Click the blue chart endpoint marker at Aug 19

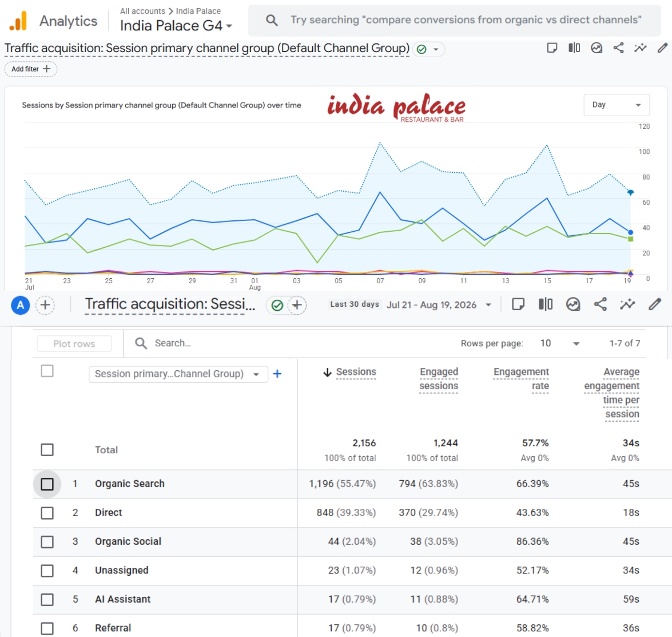(630, 232)
